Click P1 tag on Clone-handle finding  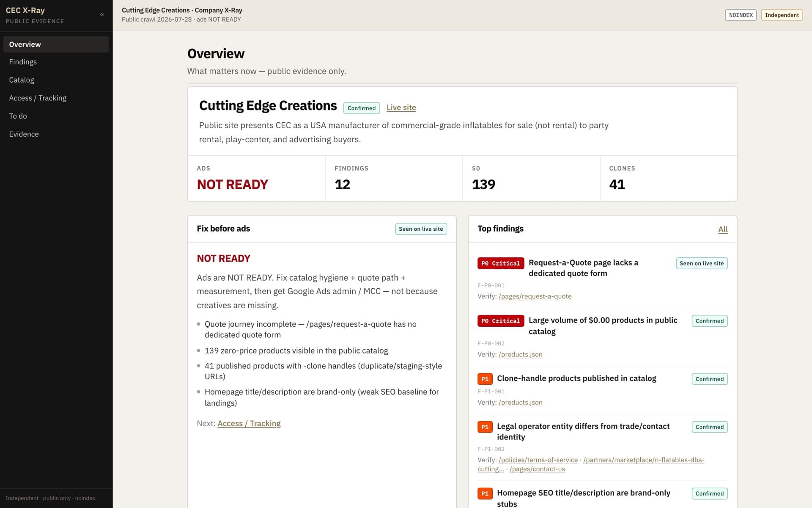coord(485,379)
